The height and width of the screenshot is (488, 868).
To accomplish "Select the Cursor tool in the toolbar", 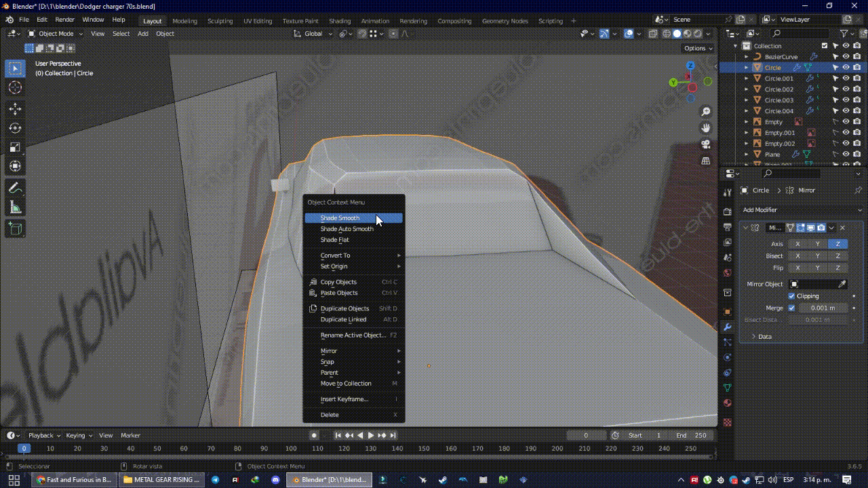I will [x=15, y=87].
